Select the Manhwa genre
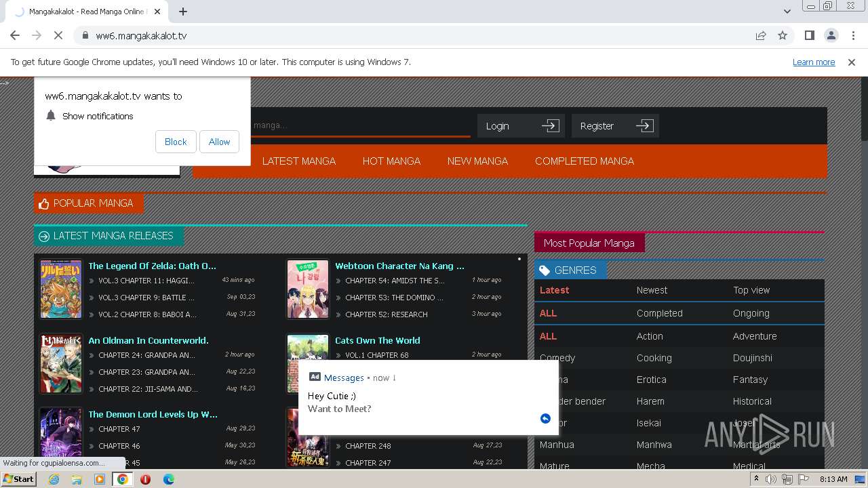868x488 pixels. [x=654, y=445]
